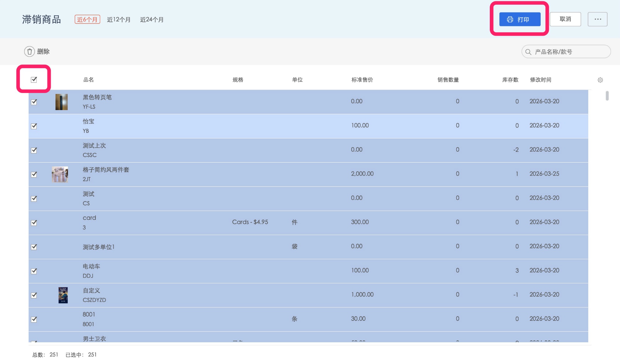
Task: Click the price 1,000.00
Action: [362, 295]
